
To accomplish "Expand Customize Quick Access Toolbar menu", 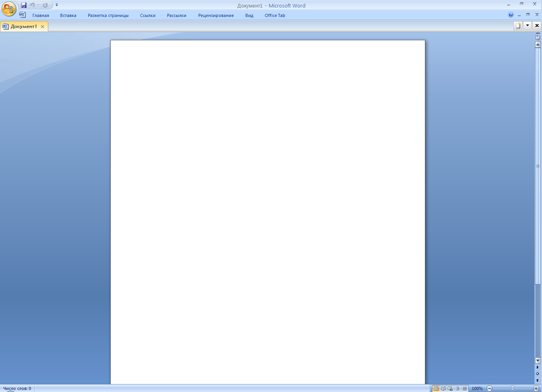I will [57, 5].
